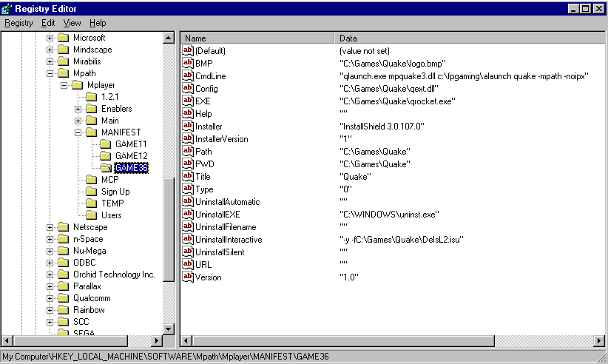Select the UninstallFilename value name
The image size is (608, 364).
click(226, 227)
